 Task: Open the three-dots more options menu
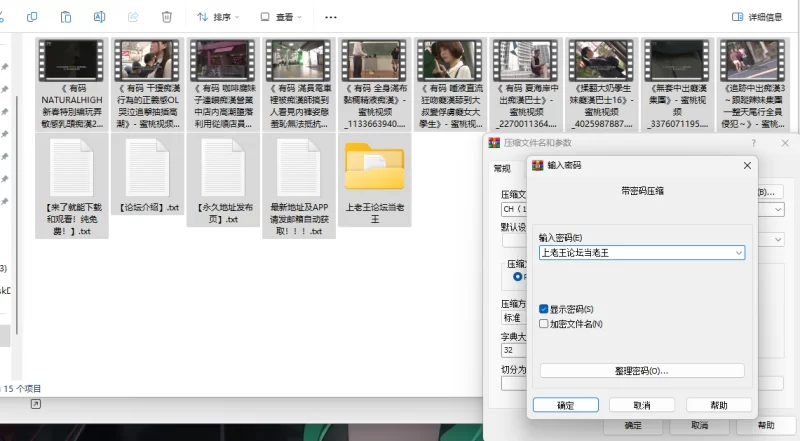click(331, 17)
